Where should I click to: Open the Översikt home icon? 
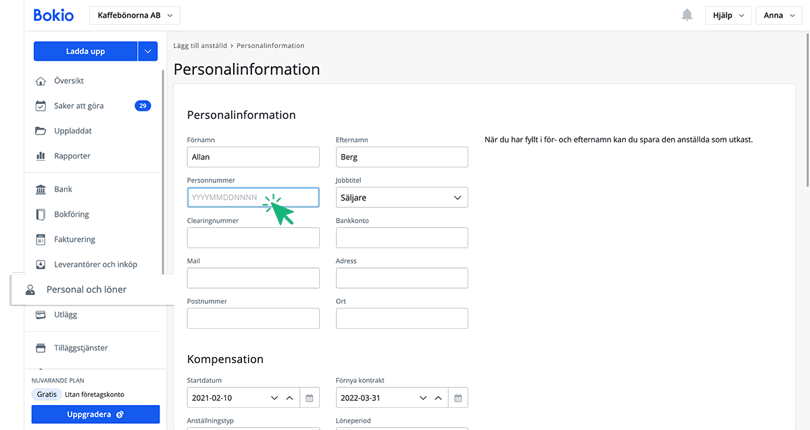[41, 81]
